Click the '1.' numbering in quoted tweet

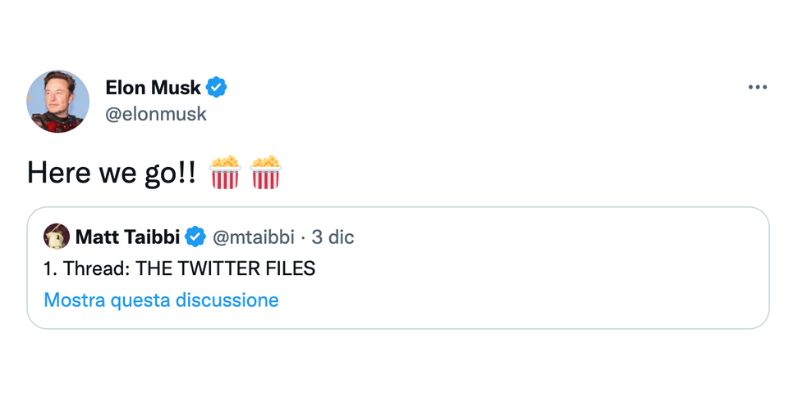[50, 269]
